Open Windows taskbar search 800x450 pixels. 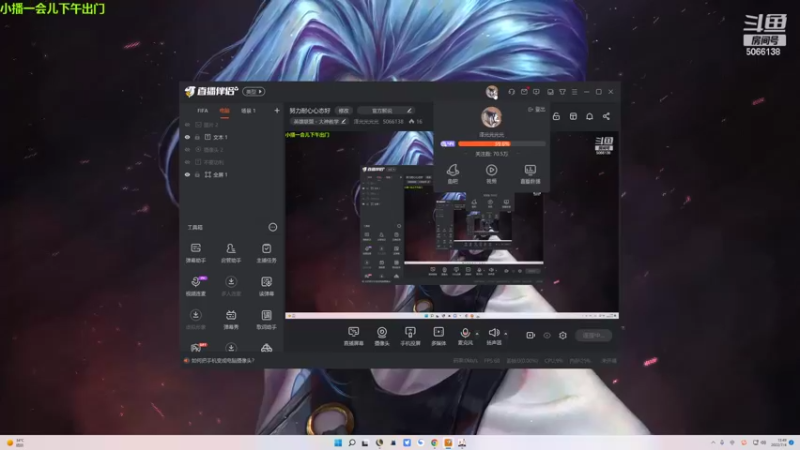pyautogui.click(x=352, y=442)
